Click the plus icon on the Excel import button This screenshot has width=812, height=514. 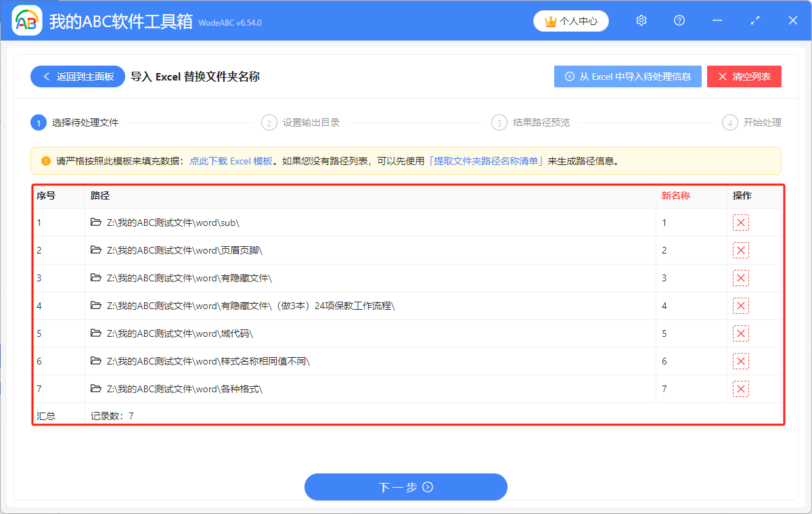tap(568, 76)
